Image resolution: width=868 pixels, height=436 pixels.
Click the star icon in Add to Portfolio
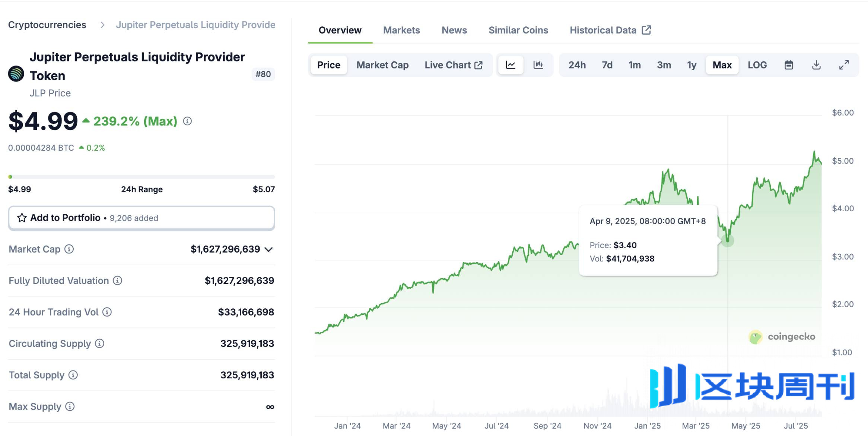pos(22,218)
